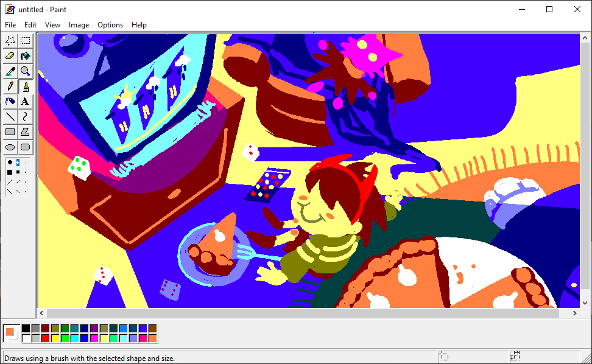The width and height of the screenshot is (592, 364).
Task: Pick brown from the palette
Action: tap(152, 329)
